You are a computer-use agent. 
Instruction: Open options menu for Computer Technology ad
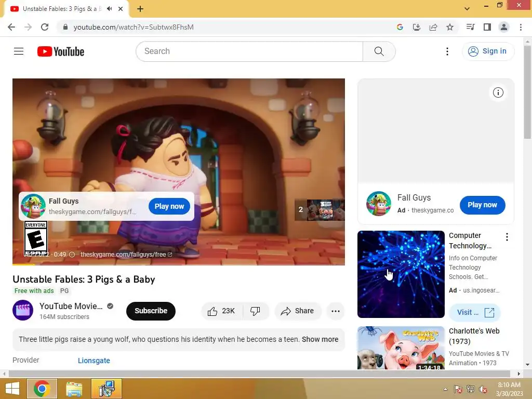tap(507, 237)
